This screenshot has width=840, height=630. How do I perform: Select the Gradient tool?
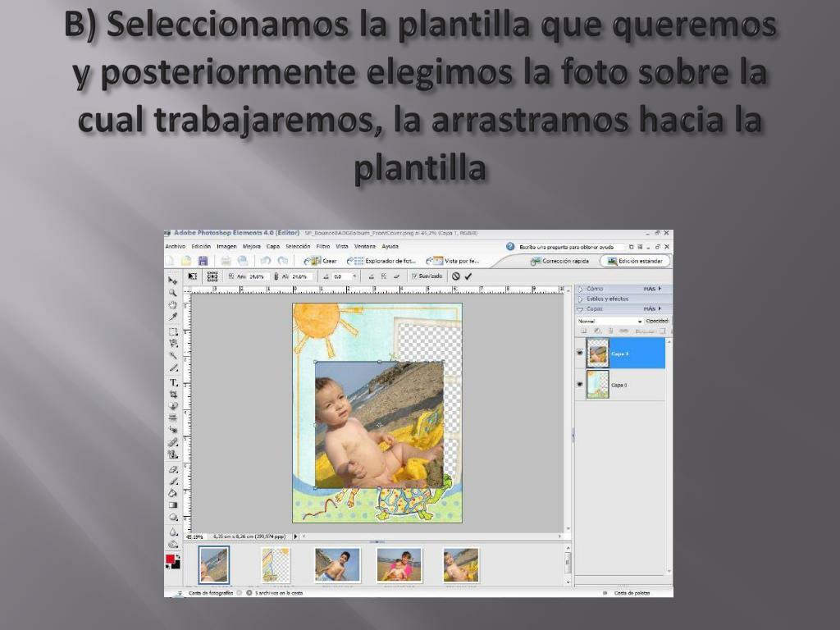click(x=172, y=504)
